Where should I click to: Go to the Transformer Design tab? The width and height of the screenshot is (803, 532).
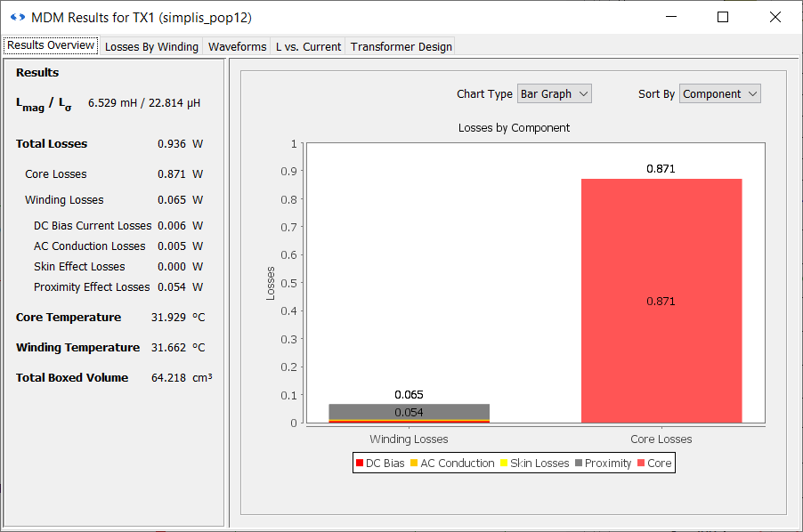[x=401, y=46]
